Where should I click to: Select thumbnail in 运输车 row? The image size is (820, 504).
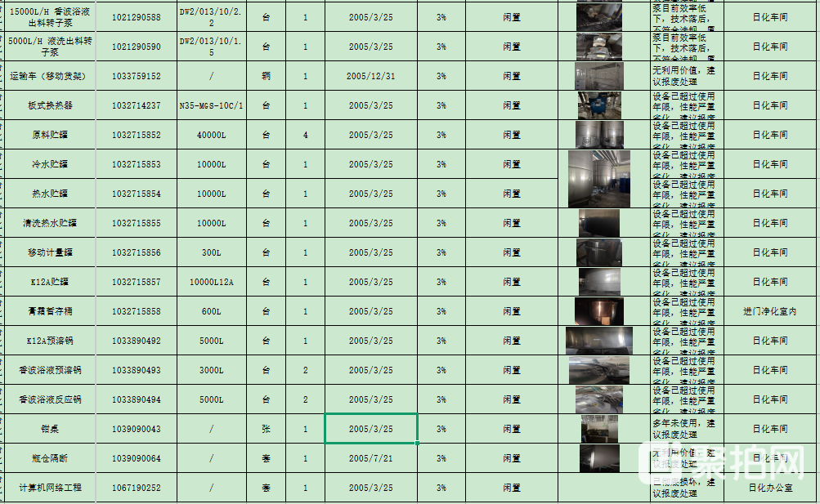tap(598, 76)
